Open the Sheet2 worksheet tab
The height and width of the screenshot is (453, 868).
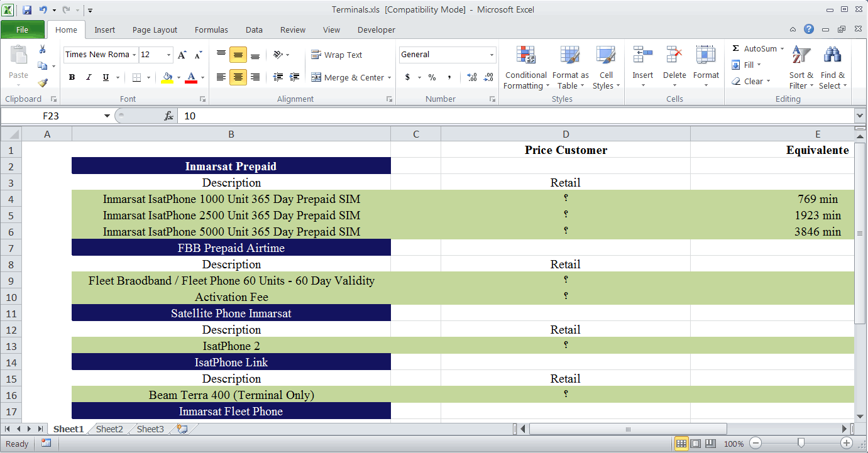point(109,429)
